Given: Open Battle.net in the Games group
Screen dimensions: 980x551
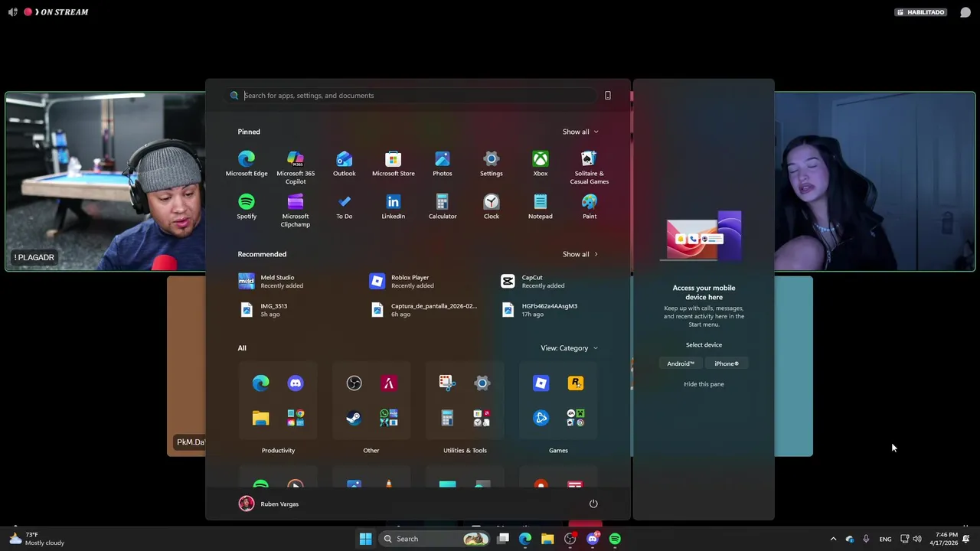Looking at the screenshot, I should 541,418.
